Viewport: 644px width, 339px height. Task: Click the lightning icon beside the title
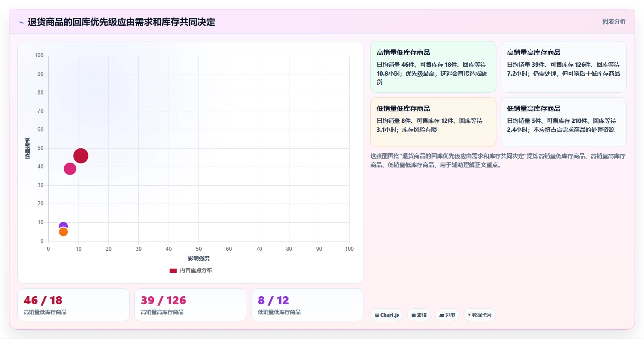pos(21,22)
